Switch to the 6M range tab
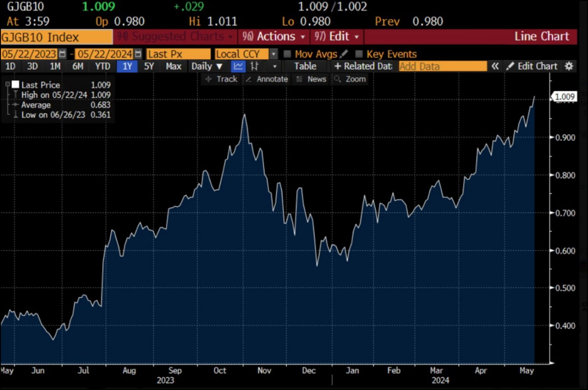The image size is (588, 390). coord(78,66)
